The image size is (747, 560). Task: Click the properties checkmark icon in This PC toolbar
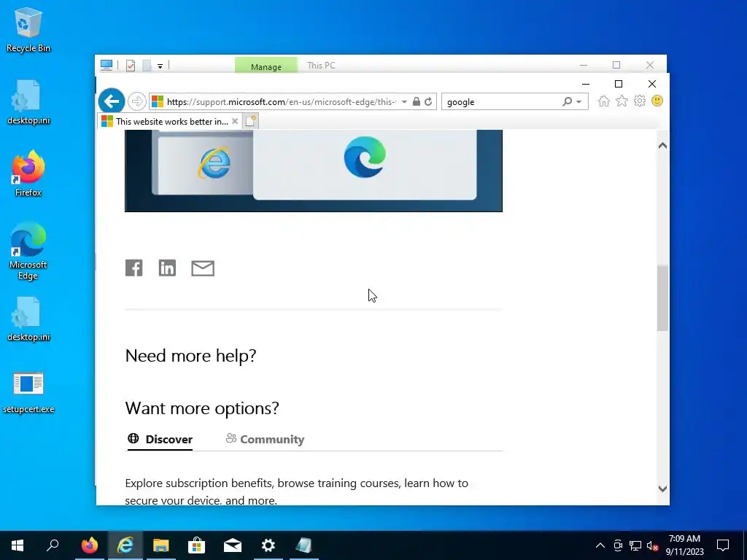tap(131, 65)
